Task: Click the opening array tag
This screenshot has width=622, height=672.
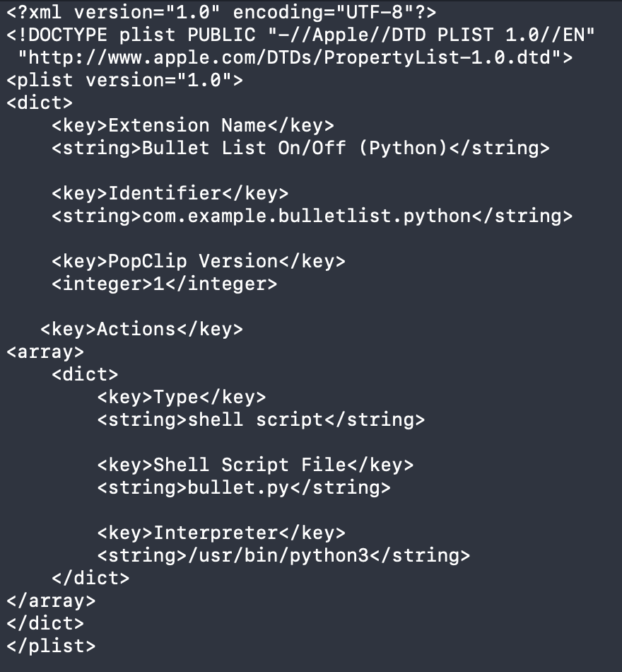Action: click(45, 352)
